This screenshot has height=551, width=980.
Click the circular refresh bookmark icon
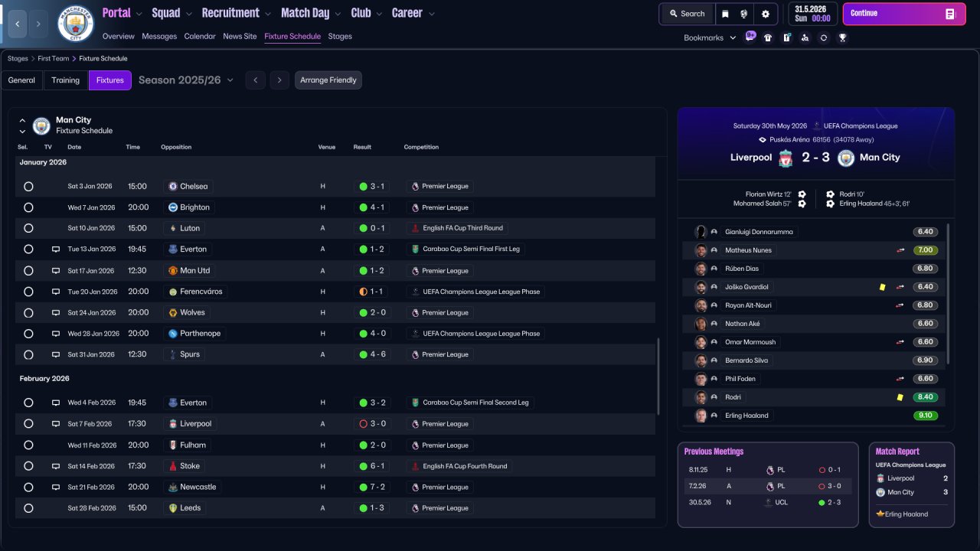(823, 37)
